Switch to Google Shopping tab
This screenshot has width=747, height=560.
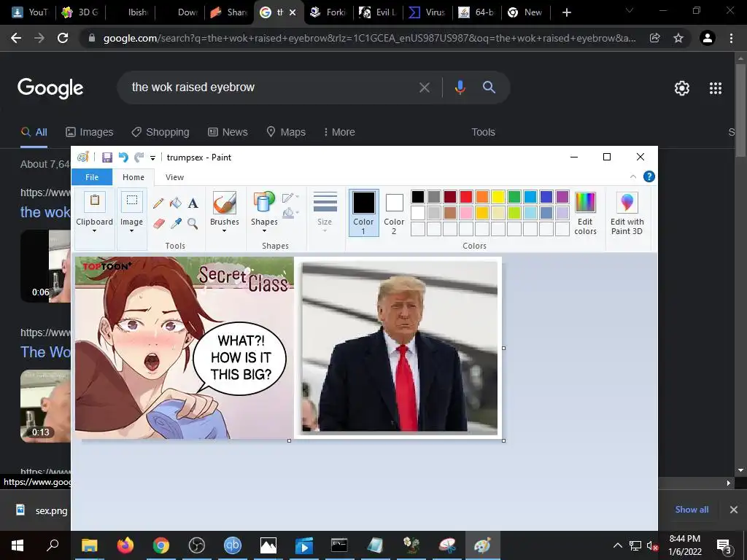click(x=160, y=132)
